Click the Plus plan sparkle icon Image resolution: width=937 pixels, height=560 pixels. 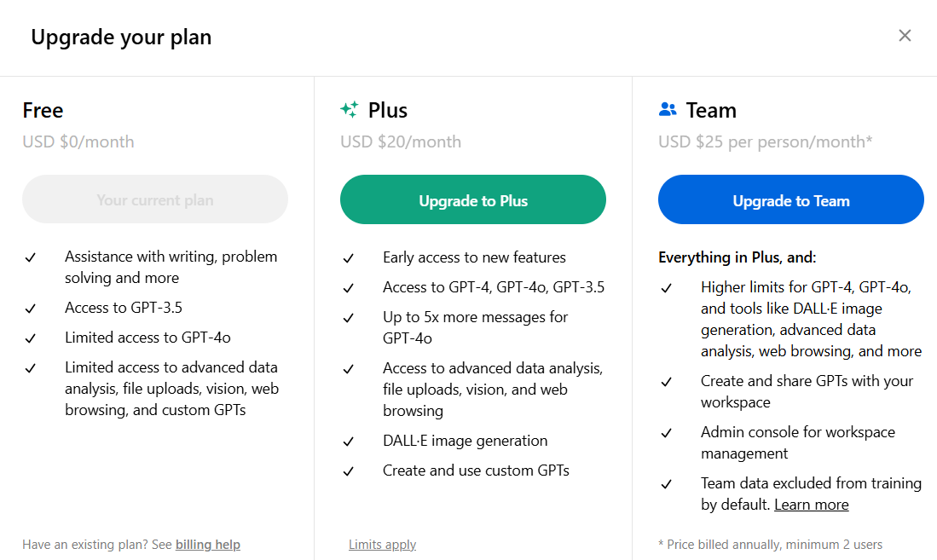[x=350, y=110]
